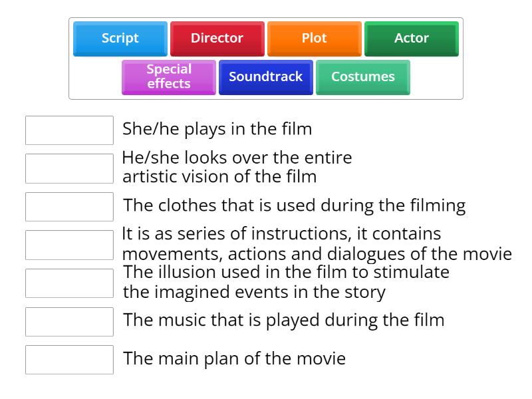This screenshot has width=532, height=399.
Task: Select the Soundtrack tile
Action: pos(265,77)
